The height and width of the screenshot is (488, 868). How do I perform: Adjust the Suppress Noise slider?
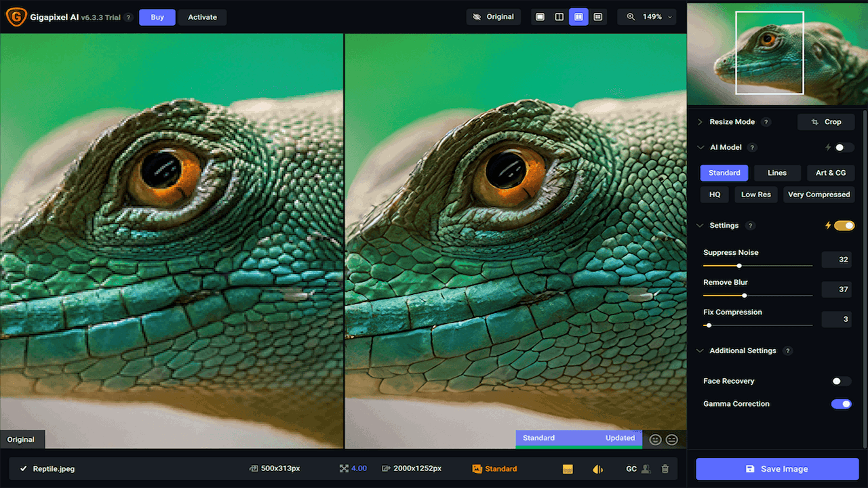757,266
